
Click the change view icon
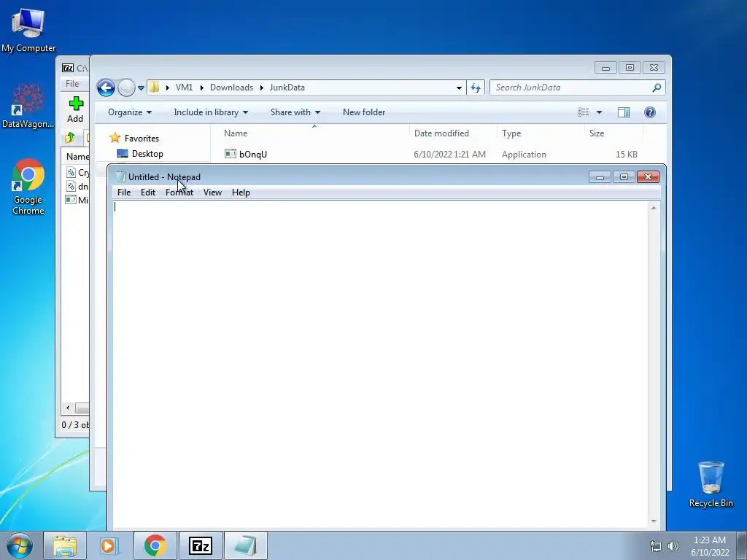tap(584, 112)
